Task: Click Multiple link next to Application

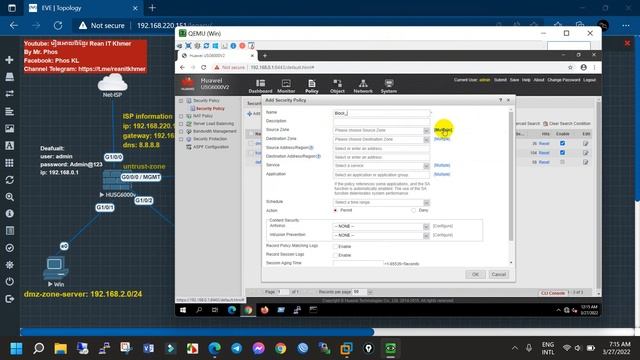Action: [x=442, y=174]
